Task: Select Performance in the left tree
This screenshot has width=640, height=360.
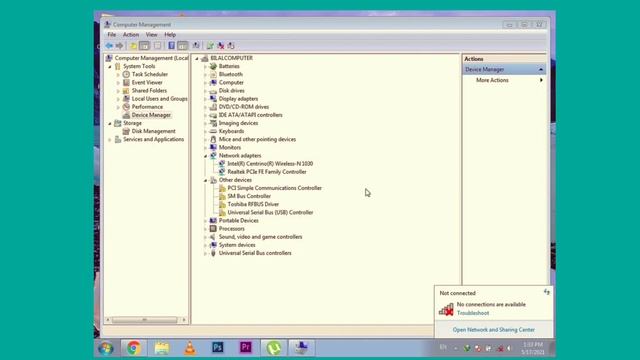Action: (x=147, y=107)
